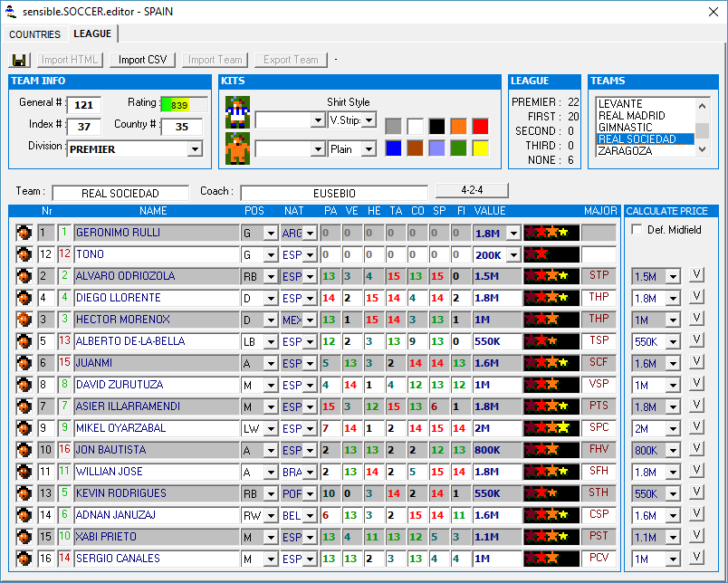Click player face icon for Adnan Januzaj
728x583 pixels.
(24, 515)
